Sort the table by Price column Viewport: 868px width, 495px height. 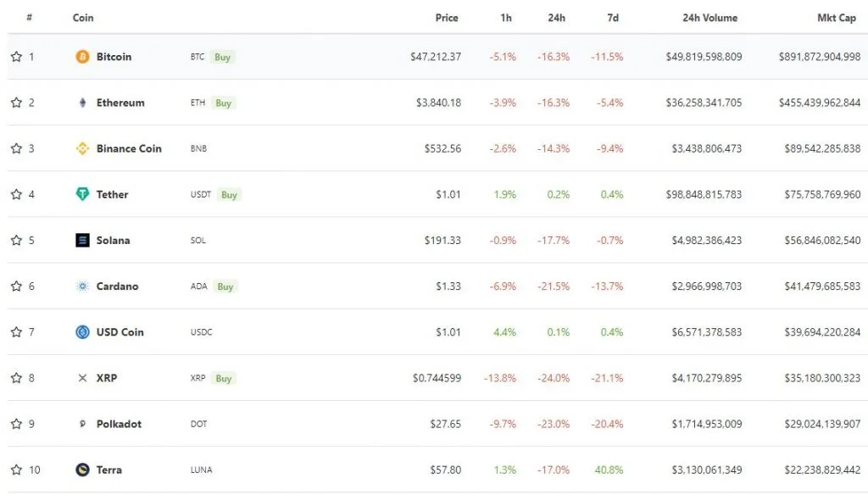(x=447, y=18)
